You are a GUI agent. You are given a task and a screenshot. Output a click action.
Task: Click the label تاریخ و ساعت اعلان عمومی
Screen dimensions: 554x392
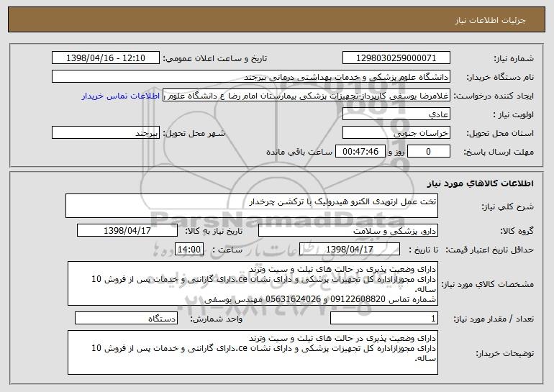tap(215, 59)
